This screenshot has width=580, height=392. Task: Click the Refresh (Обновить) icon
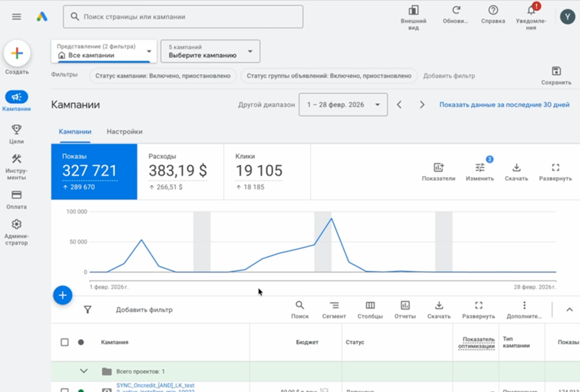pos(456,11)
